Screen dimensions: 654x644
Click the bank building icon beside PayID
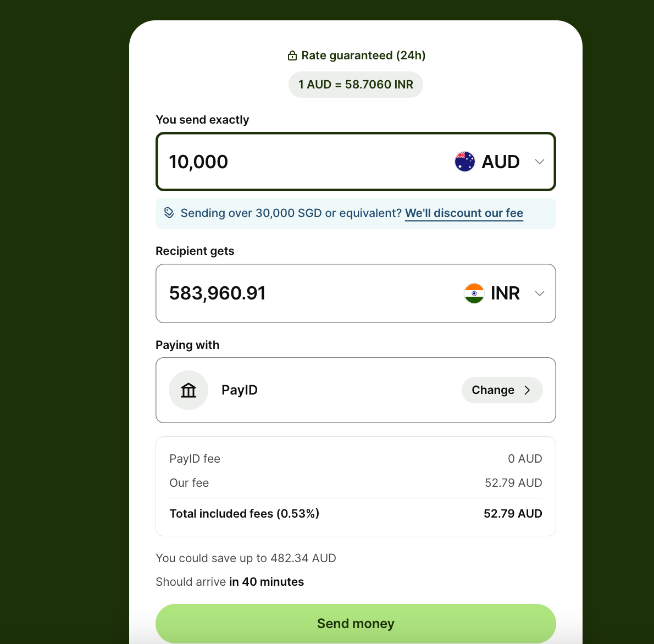tap(189, 390)
